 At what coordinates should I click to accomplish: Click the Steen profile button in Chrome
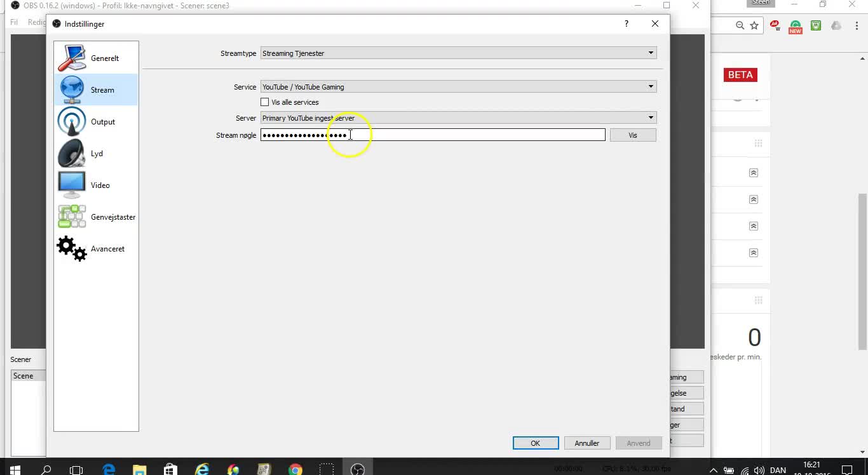761,3
